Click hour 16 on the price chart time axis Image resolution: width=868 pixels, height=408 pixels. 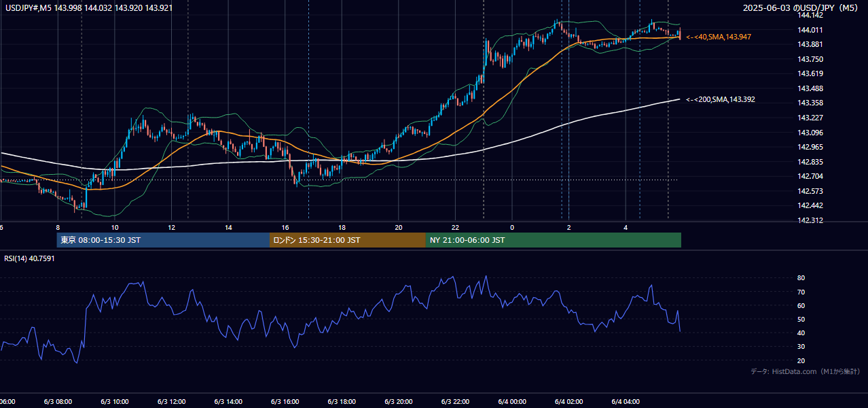pos(285,228)
